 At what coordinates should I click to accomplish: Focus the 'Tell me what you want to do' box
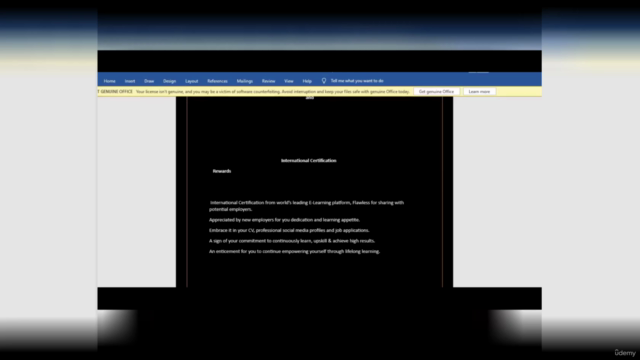coord(357,81)
